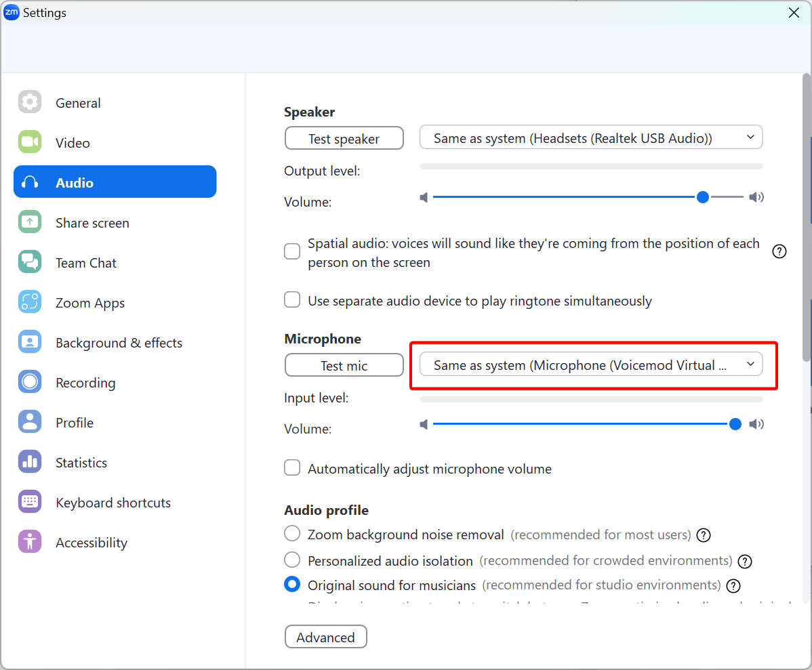
Task: Click the Audio profile heading
Action: tap(326, 511)
